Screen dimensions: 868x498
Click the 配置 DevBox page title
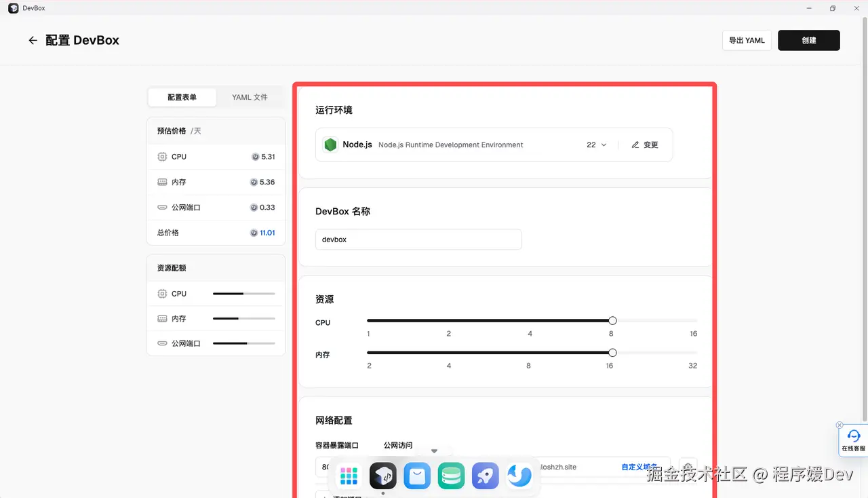82,41
